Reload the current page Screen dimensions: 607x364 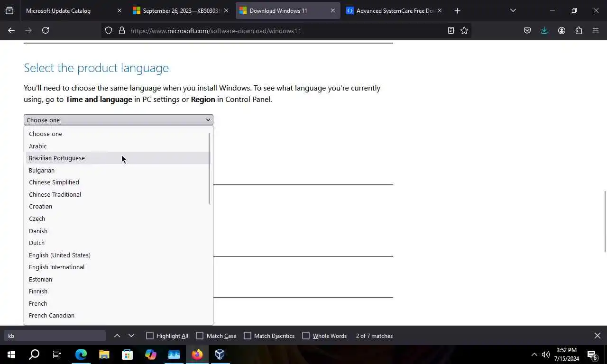(x=46, y=30)
